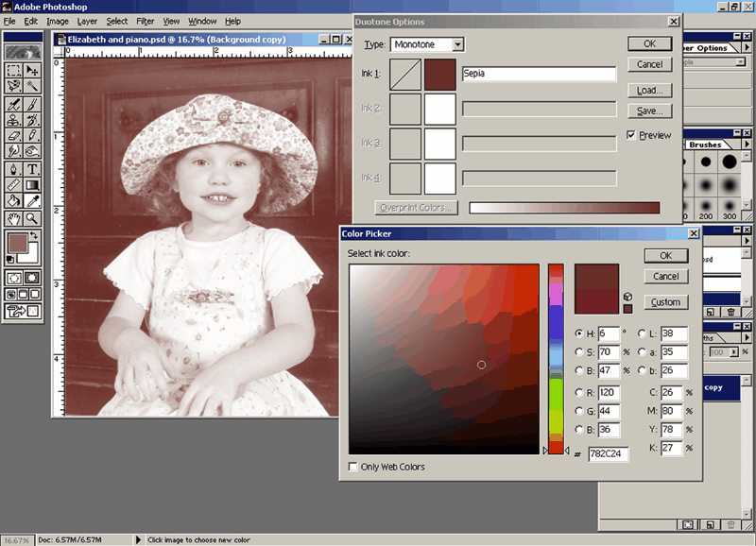Toggle the Preview checkbox
This screenshot has width=756, height=546.
click(632, 136)
